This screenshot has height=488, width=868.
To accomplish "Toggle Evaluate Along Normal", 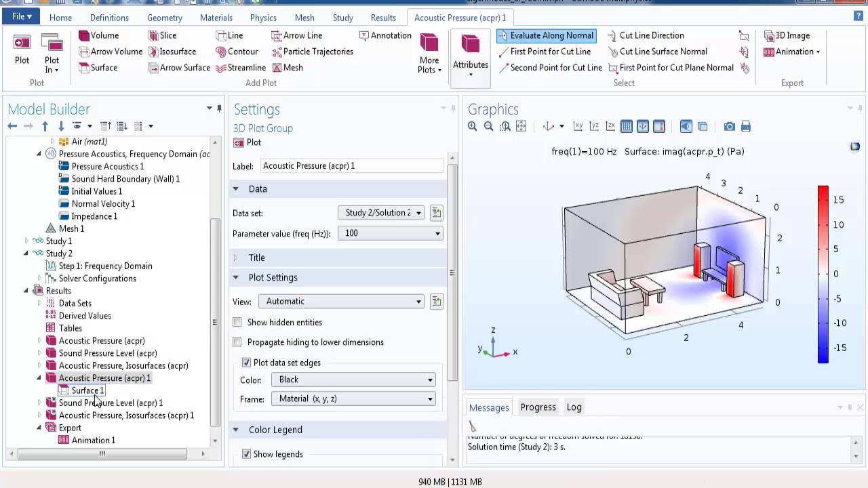I will point(546,35).
